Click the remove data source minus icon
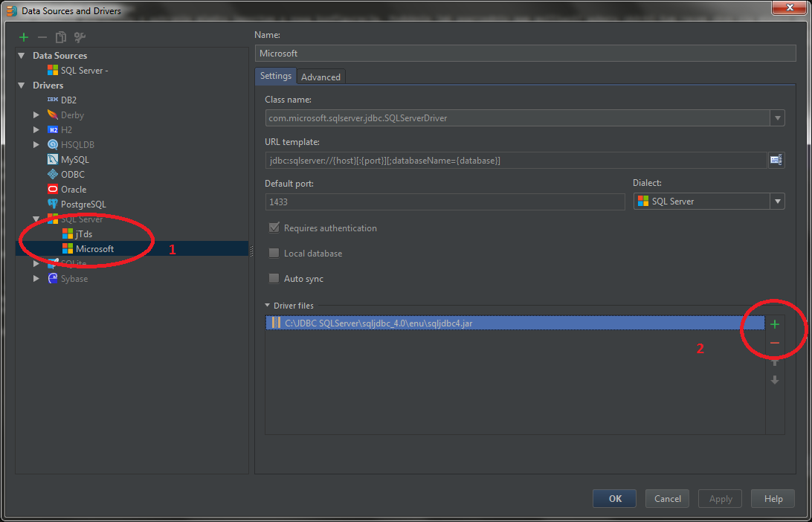The height and width of the screenshot is (522, 812). pos(42,37)
